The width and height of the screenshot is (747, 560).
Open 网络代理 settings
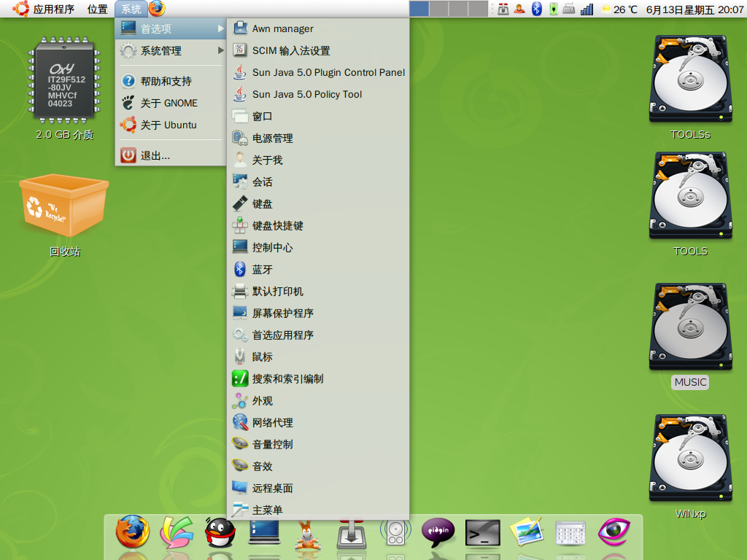[x=318, y=423]
